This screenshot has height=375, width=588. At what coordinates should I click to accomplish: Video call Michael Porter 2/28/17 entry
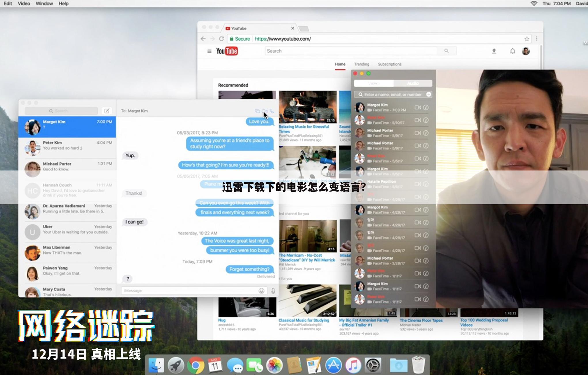pos(418,261)
